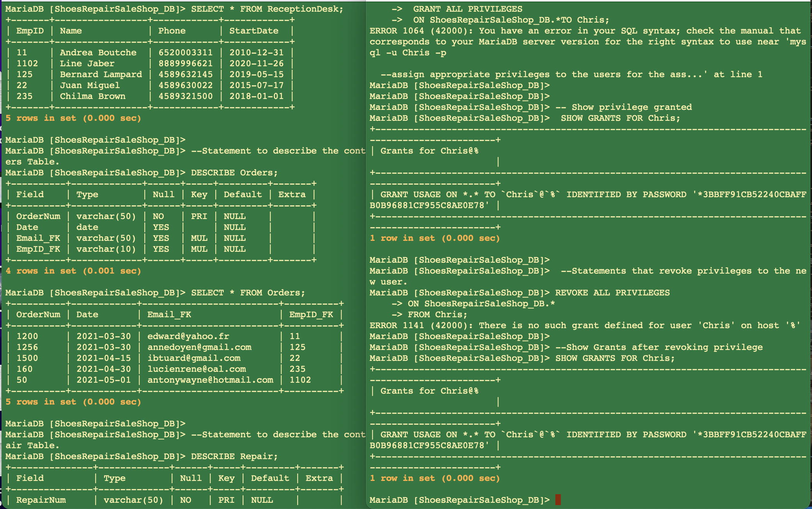Click the Andrea Boutche name cell
This screenshot has height=509, width=812.
click(98, 53)
